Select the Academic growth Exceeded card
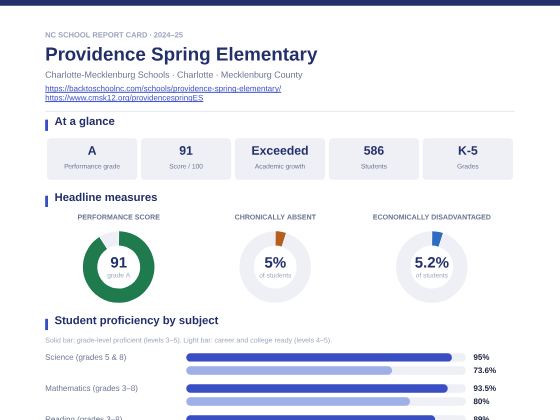The height and width of the screenshot is (420, 560). (280, 159)
